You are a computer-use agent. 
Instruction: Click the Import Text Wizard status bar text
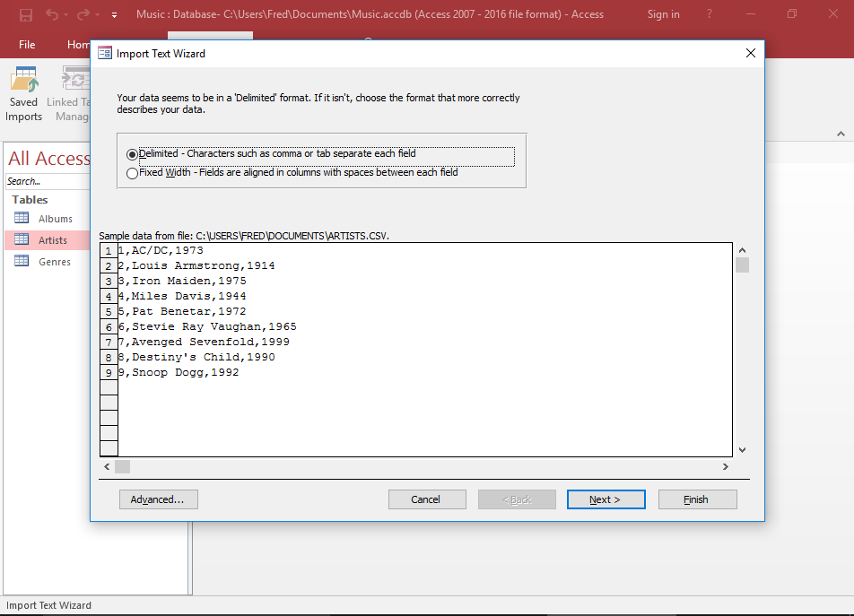[48, 605]
